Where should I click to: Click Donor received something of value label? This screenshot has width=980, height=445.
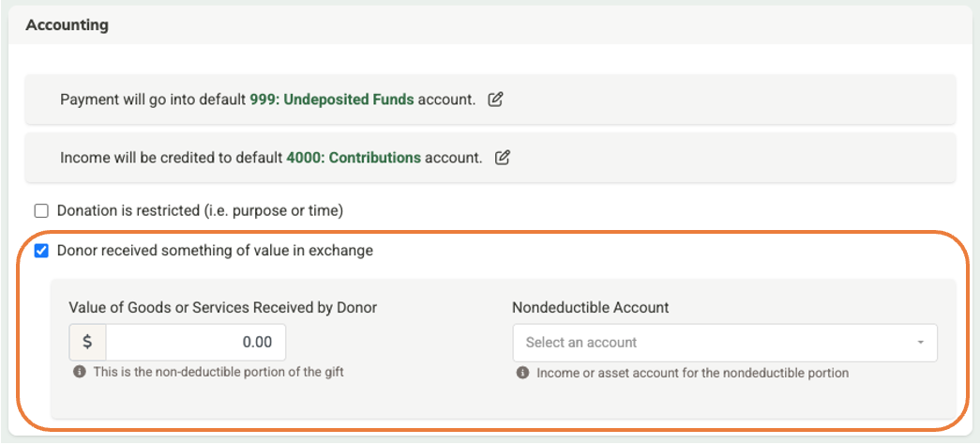click(215, 251)
